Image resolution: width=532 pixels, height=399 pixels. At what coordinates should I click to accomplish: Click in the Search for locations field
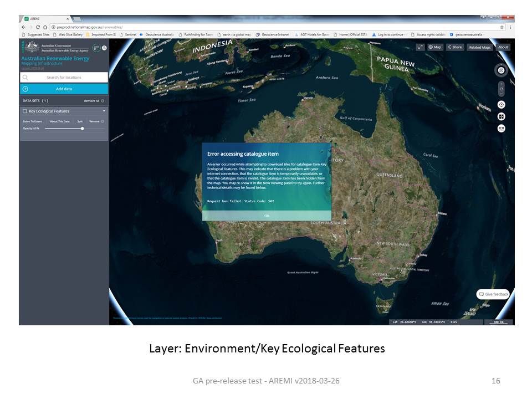click(x=64, y=78)
